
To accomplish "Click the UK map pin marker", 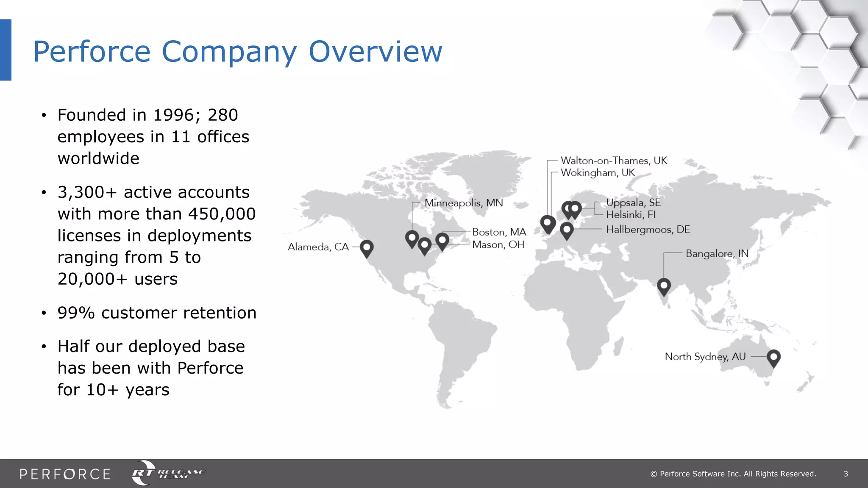I will tap(548, 223).
